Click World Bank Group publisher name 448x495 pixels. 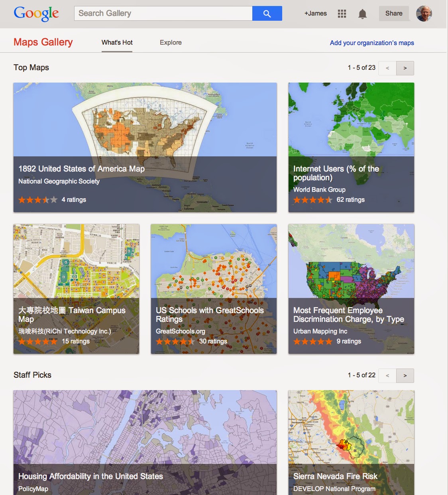tap(319, 189)
